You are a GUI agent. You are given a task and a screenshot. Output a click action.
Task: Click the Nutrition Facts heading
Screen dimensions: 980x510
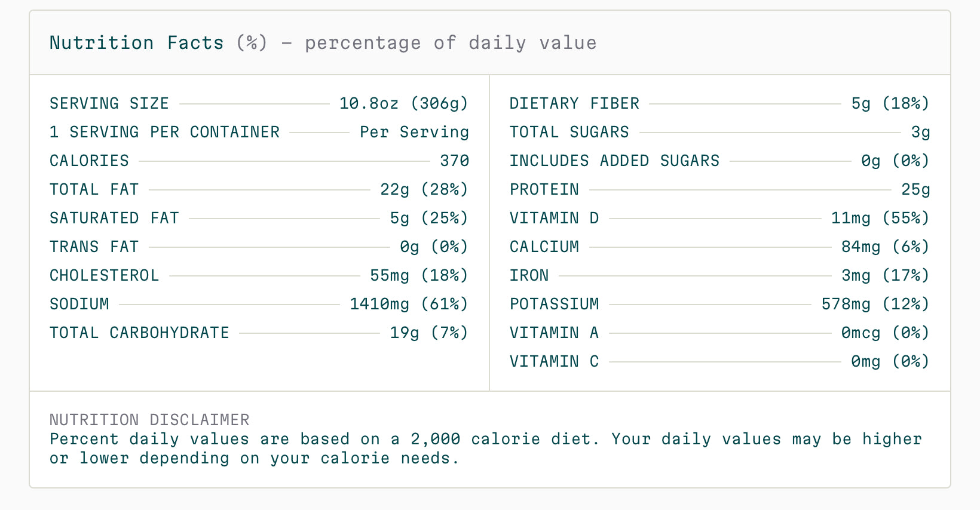(x=323, y=43)
